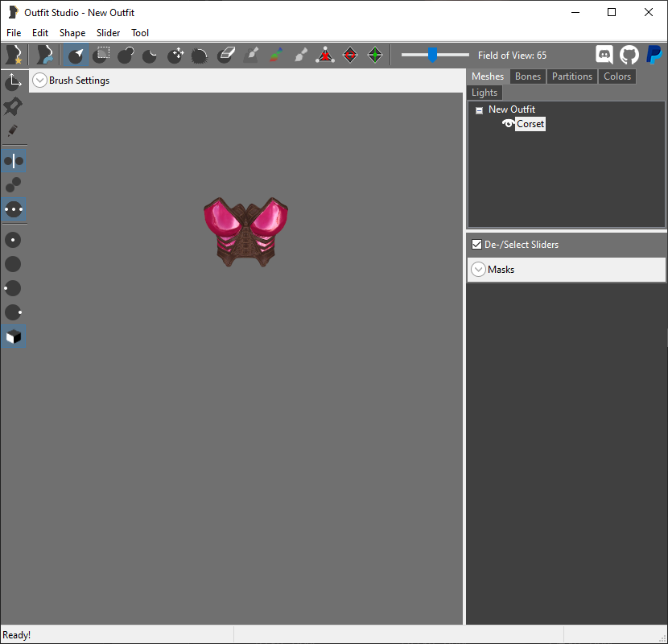Image resolution: width=668 pixels, height=644 pixels.
Task: Activate the Collapse Vertex tool with red X
Action: (325, 55)
